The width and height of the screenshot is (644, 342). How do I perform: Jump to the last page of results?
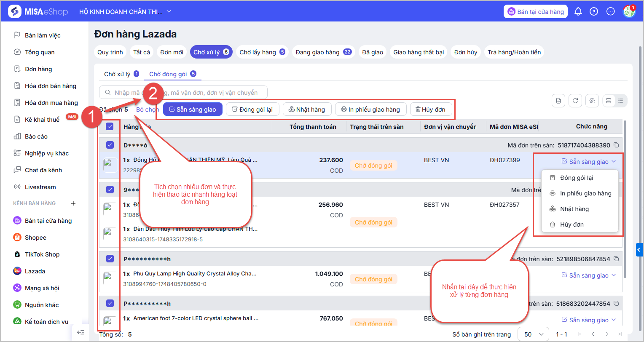click(x=620, y=334)
